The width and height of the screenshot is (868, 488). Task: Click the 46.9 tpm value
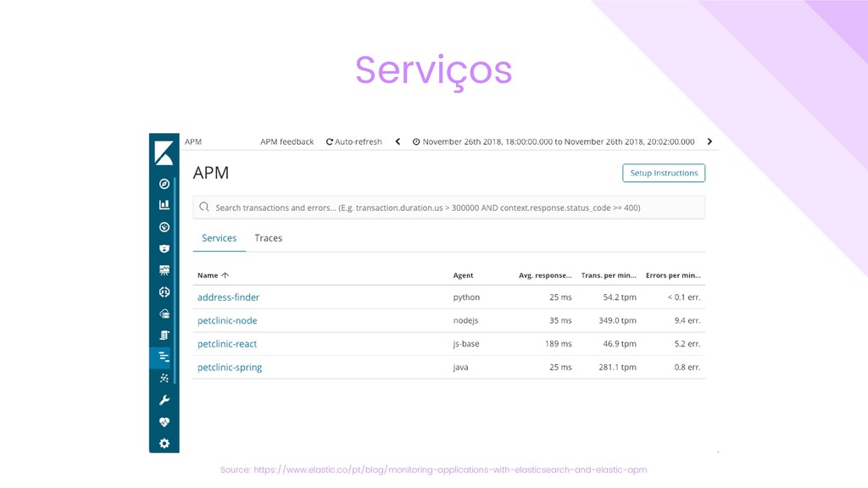[620, 344]
